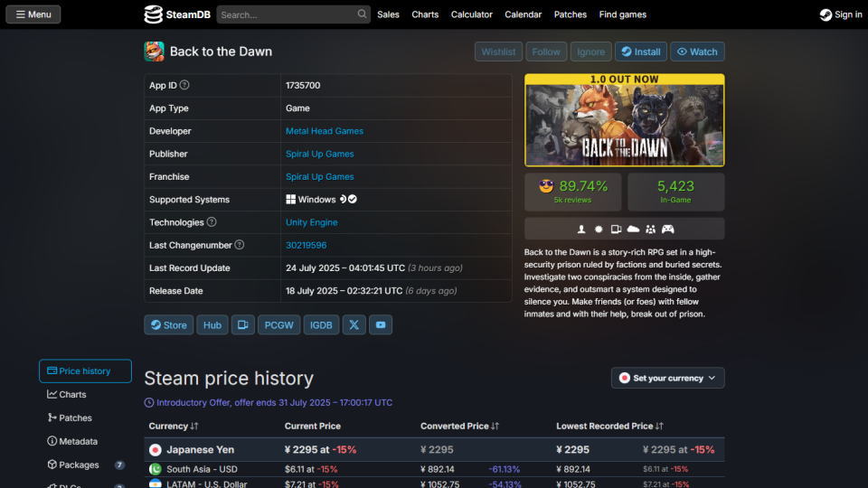Select the Charts sidebar tab
Screen dimensions: 868x488
pos(85,395)
